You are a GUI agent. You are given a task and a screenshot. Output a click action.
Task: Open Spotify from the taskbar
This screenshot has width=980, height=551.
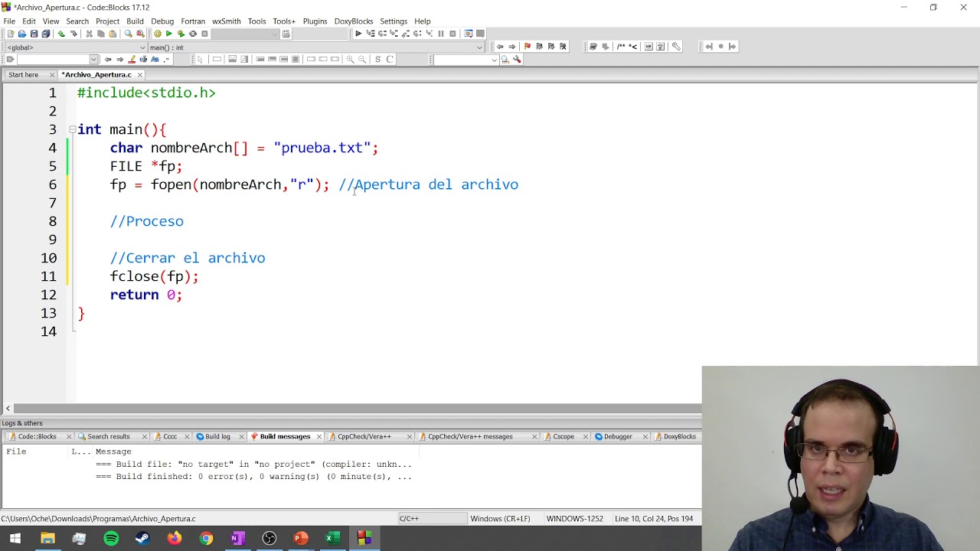click(x=111, y=539)
